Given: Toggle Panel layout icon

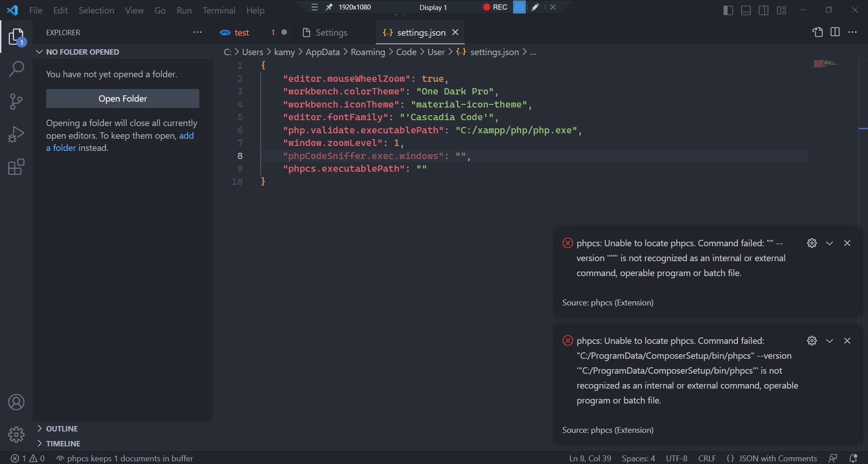Looking at the screenshot, I should pyautogui.click(x=746, y=10).
